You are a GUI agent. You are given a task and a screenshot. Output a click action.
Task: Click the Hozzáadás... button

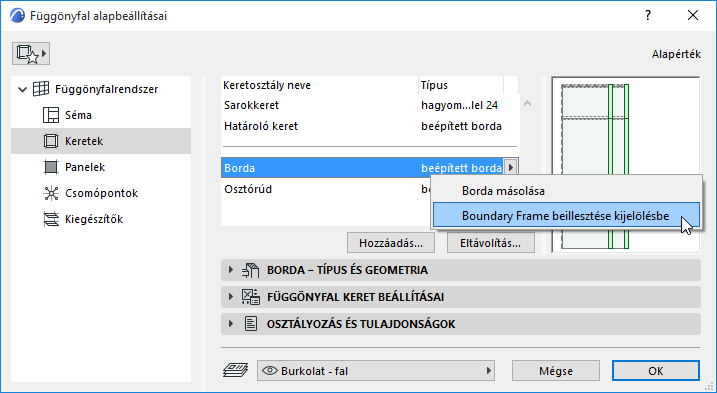pyautogui.click(x=391, y=243)
